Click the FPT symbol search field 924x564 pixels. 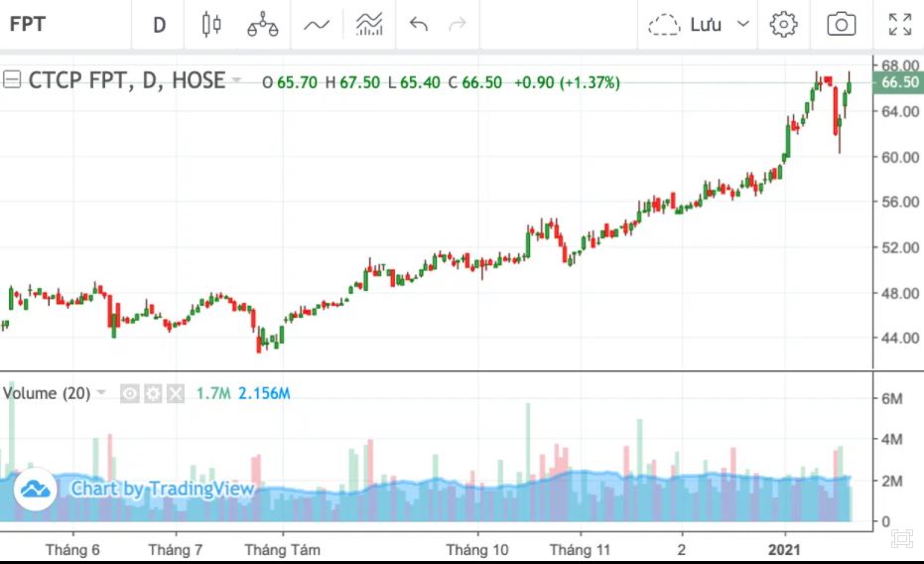pyautogui.click(x=60, y=25)
